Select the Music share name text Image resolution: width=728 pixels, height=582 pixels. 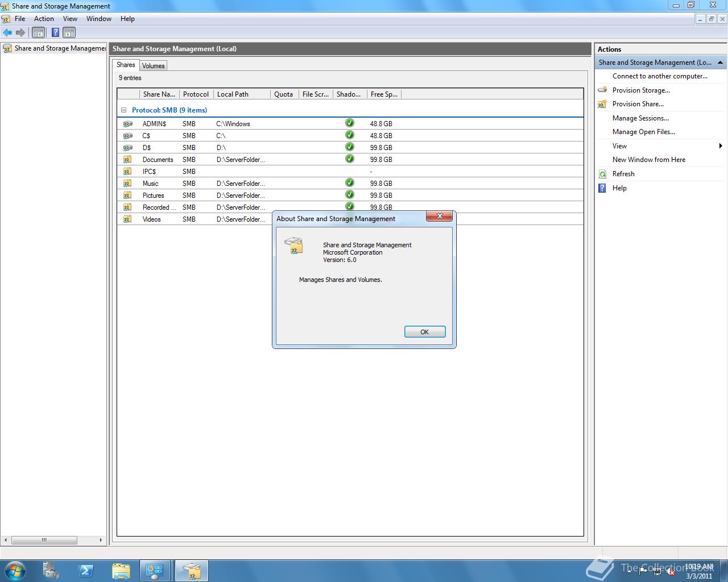tap(151, 184)
